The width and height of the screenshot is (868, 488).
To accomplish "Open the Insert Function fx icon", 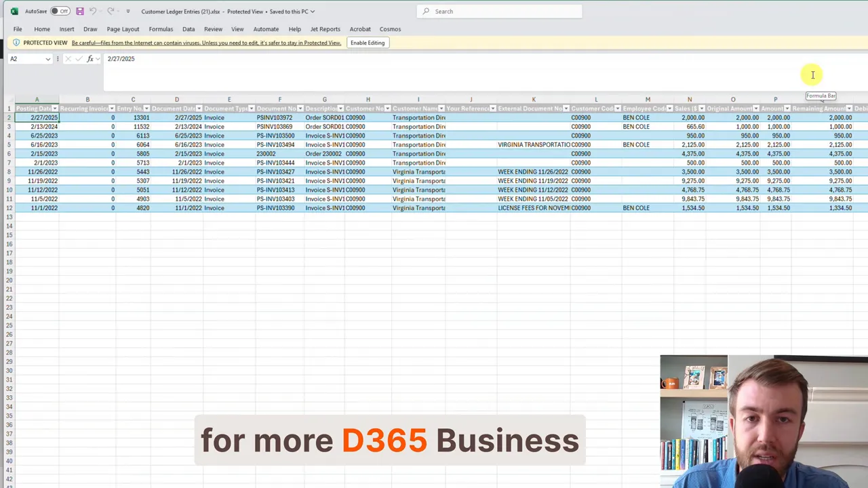I will (x=90, y=58).
